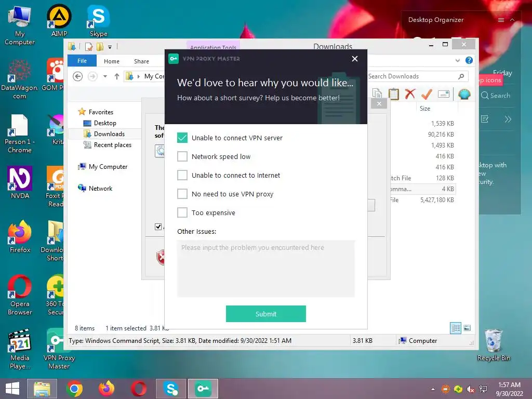Viewport: 532px width, 399px height.
Task: Click the paste clipboard toolbar icon
Action: click(394, 94)
